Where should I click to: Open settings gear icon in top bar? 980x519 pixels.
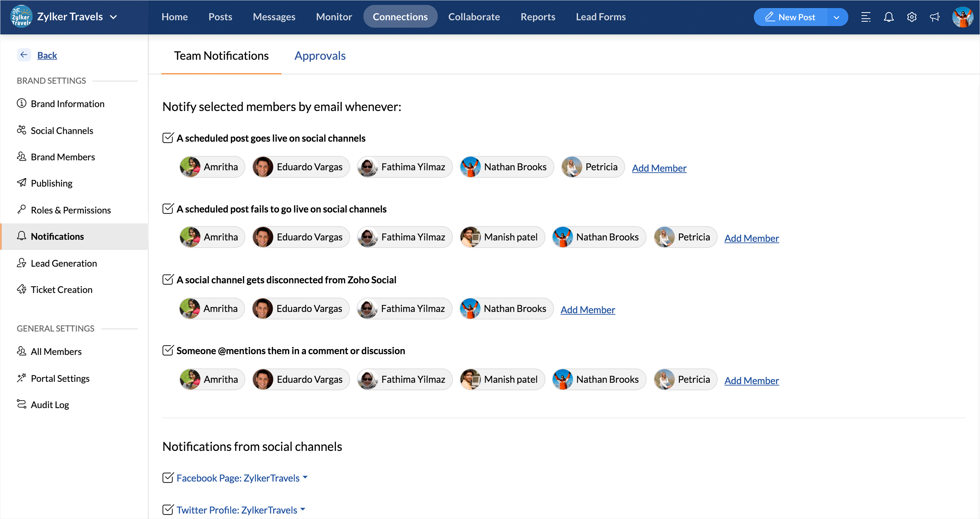coord(912,17)
